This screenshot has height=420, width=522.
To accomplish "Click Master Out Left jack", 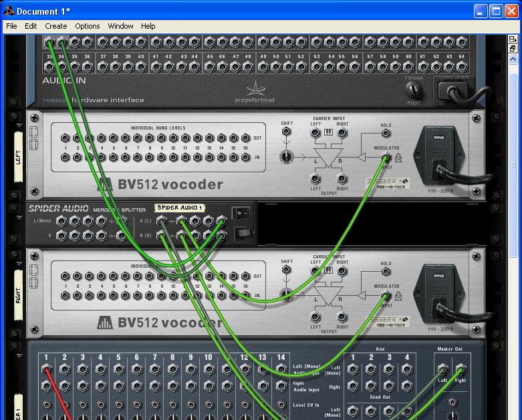I will (x=442, y=369).
